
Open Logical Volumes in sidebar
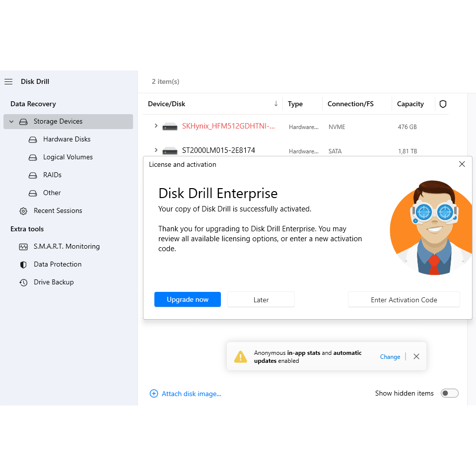click(68, 157)
